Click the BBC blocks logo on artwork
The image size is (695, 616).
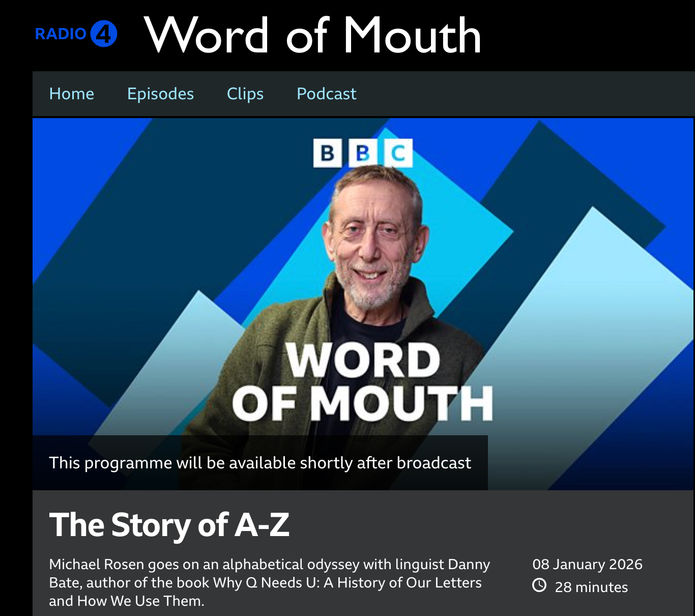[x=363, y=153]
